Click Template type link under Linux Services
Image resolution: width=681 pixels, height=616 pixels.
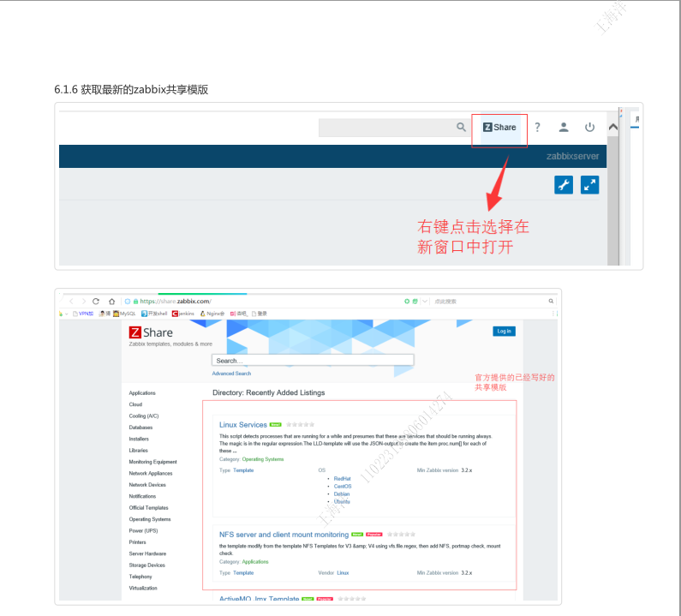tap(243, 471)
